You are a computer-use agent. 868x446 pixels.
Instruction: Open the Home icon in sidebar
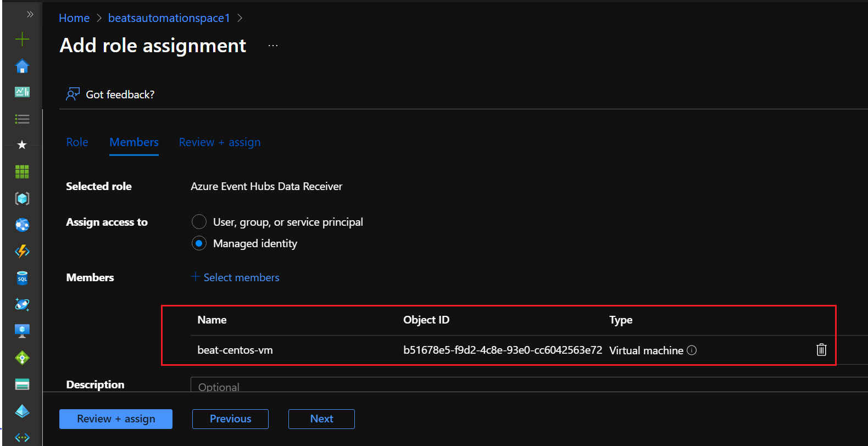(x=22, y=66)
